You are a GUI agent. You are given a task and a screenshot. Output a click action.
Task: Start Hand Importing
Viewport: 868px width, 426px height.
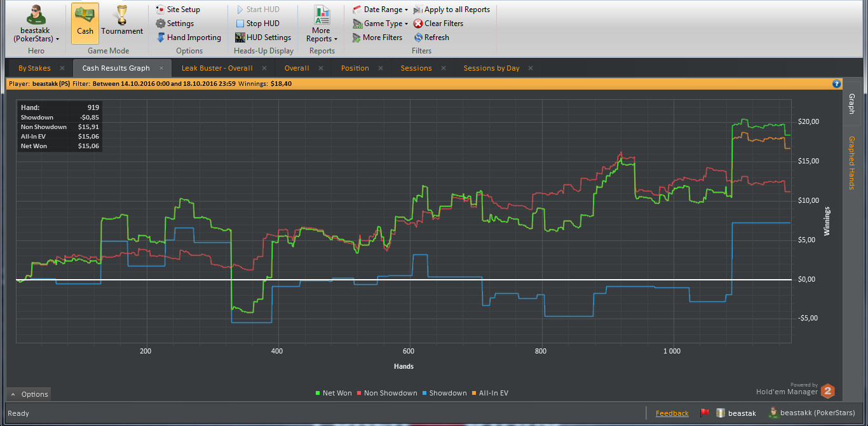pos(189,38)
